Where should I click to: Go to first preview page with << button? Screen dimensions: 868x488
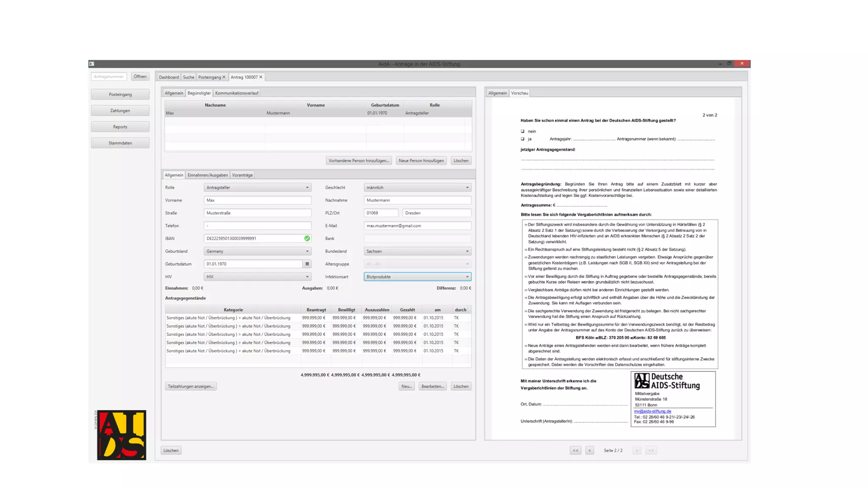pyautogui.click(x=575, y=450)
